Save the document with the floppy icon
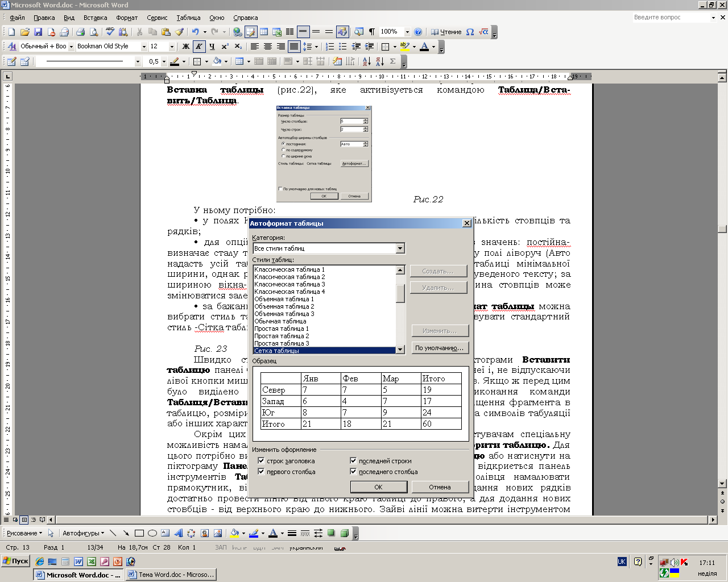728x582 pixels. pos(38,32)
